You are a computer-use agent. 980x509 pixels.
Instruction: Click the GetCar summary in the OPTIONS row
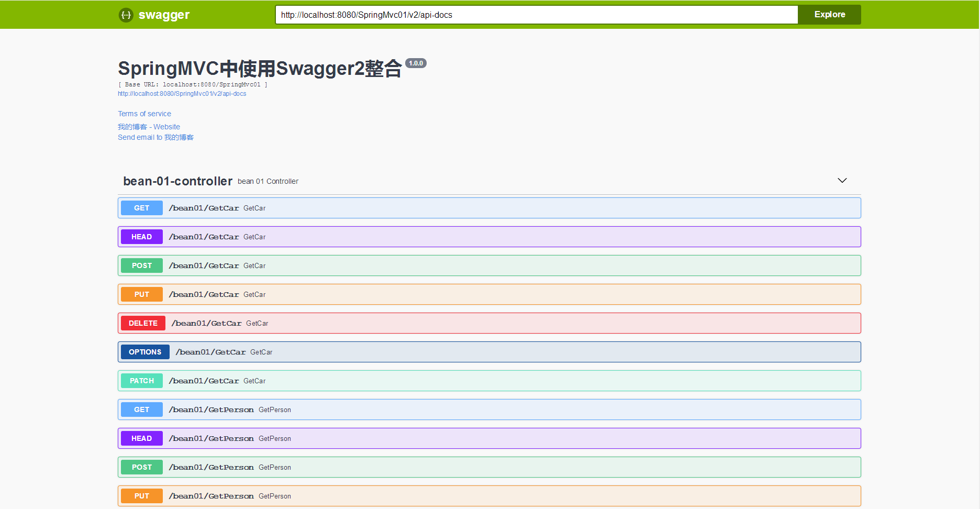point(261,352)
